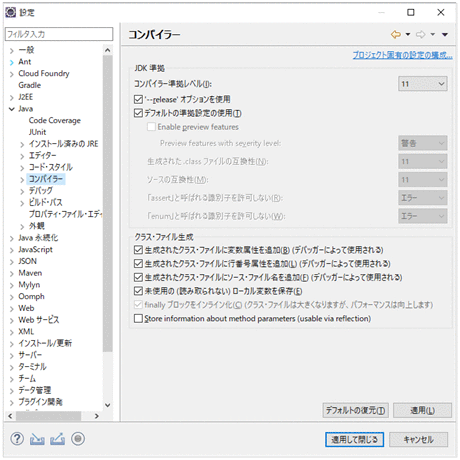This screenshot has height=460, width=460.
Task: Select Code Coverage under Java
Action: coord(55,120)
